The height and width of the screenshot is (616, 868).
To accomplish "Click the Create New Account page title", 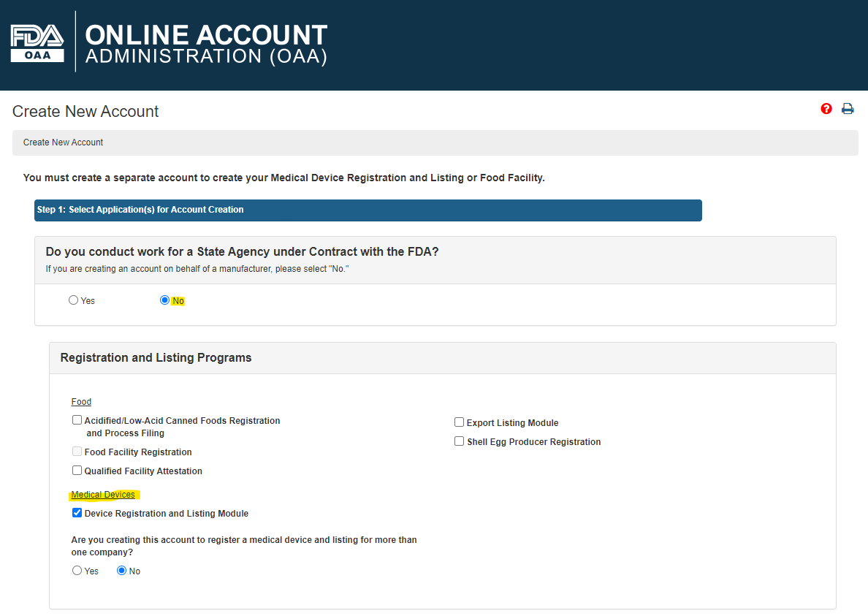I will [85, 111].
